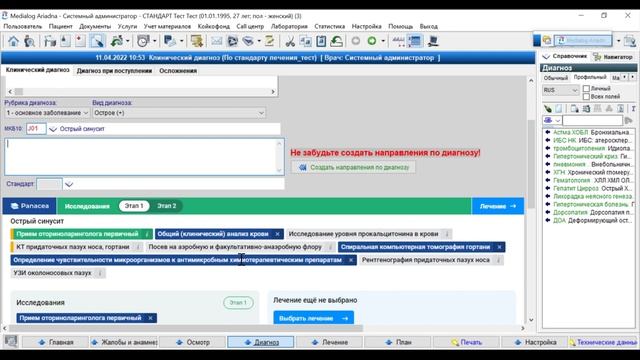Click the Печать bottom button
This screenshot has width=640, height=360.
pyautogui.click(x=466, y=342)
